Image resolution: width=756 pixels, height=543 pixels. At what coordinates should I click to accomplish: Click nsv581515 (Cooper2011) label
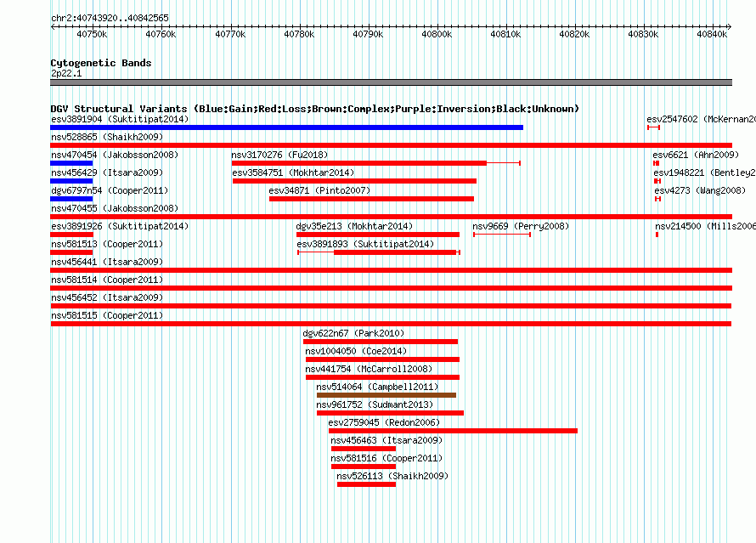click(x=107, y=315)
